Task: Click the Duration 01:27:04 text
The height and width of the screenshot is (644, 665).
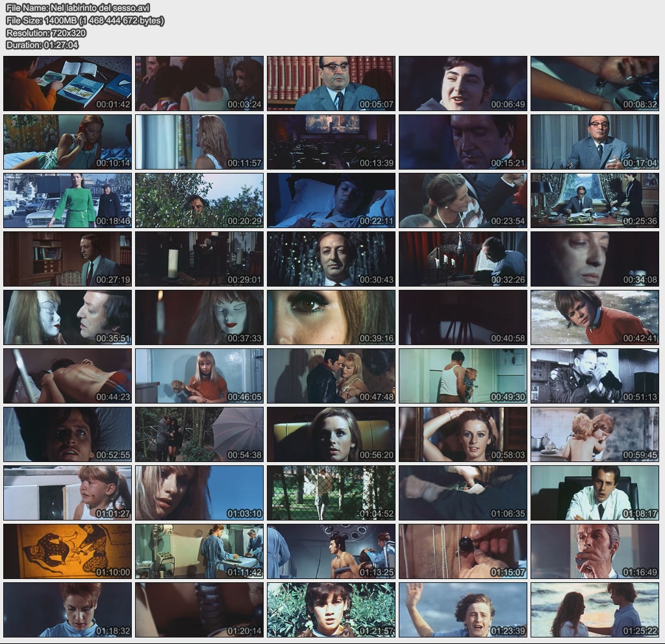Action: pos(42,45)
